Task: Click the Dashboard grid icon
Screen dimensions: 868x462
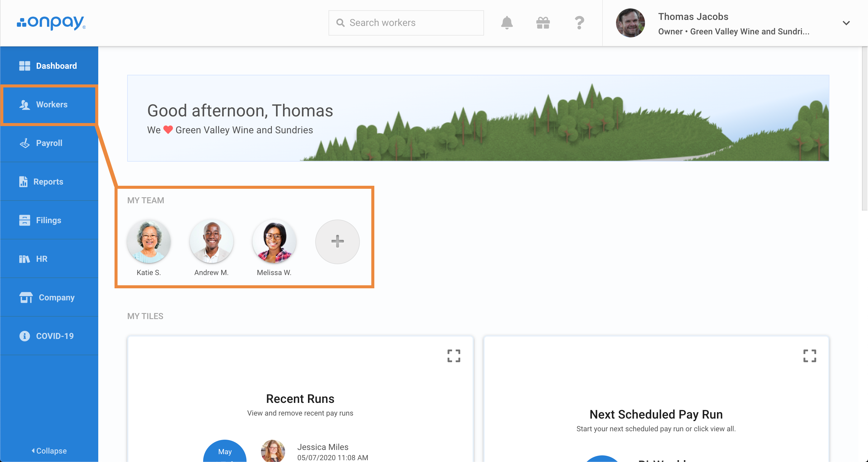Action: [x=25, y=66]
